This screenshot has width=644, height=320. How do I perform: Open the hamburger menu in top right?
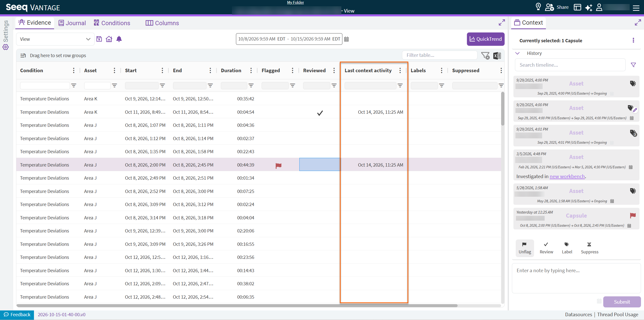636,8
